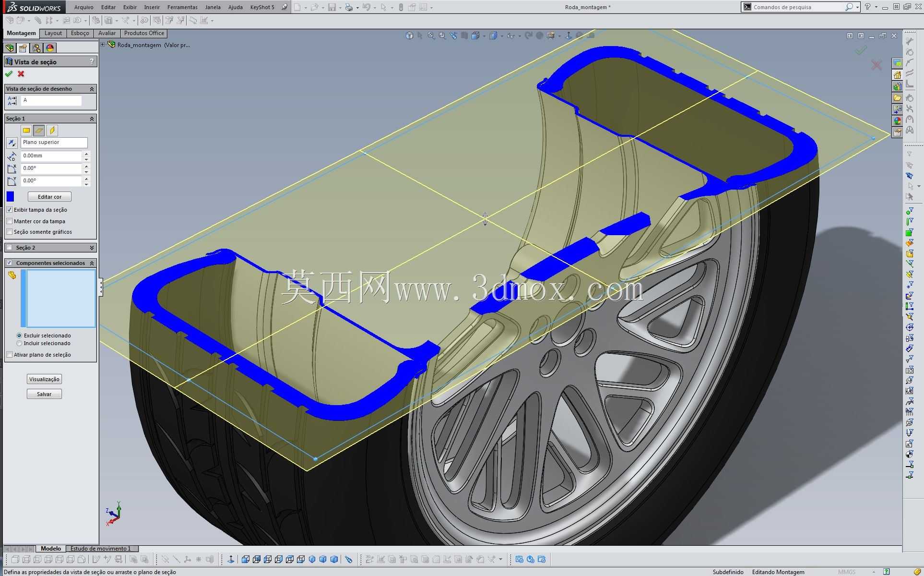Select Excluir selecionado radio button
This screenshot has width=924, height=576.
pos(19,336)
